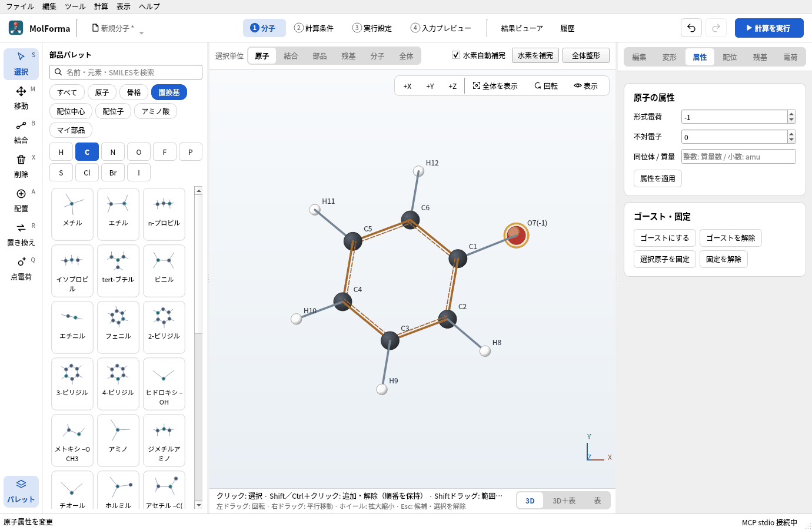Select the red O7 oxygen atom
812x530 pixels.
[517, 236]
